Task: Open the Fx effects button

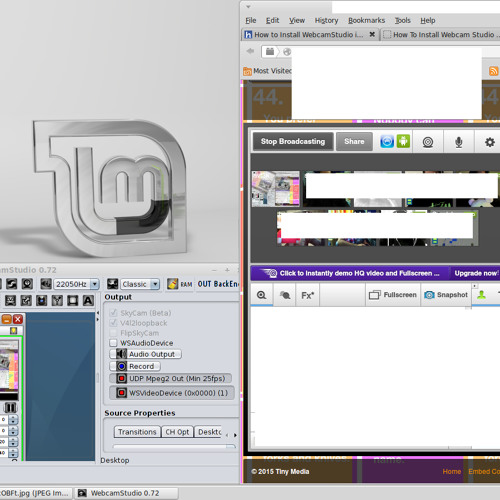Action: pyautogui.click(x=307, y=295)
